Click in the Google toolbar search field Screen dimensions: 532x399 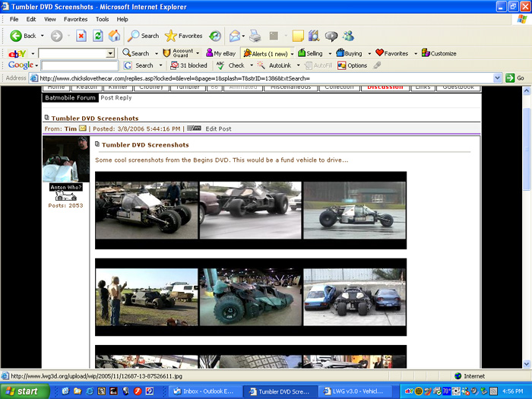80,65
